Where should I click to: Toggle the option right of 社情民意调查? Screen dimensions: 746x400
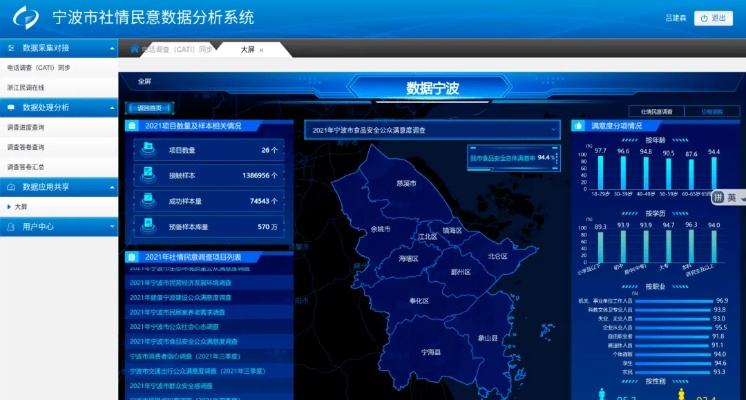pos(713,111)
